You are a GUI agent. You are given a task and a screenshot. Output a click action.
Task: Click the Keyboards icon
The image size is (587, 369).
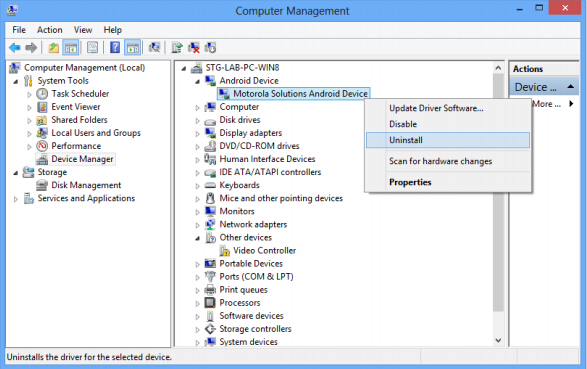click(x=210, y=185)
